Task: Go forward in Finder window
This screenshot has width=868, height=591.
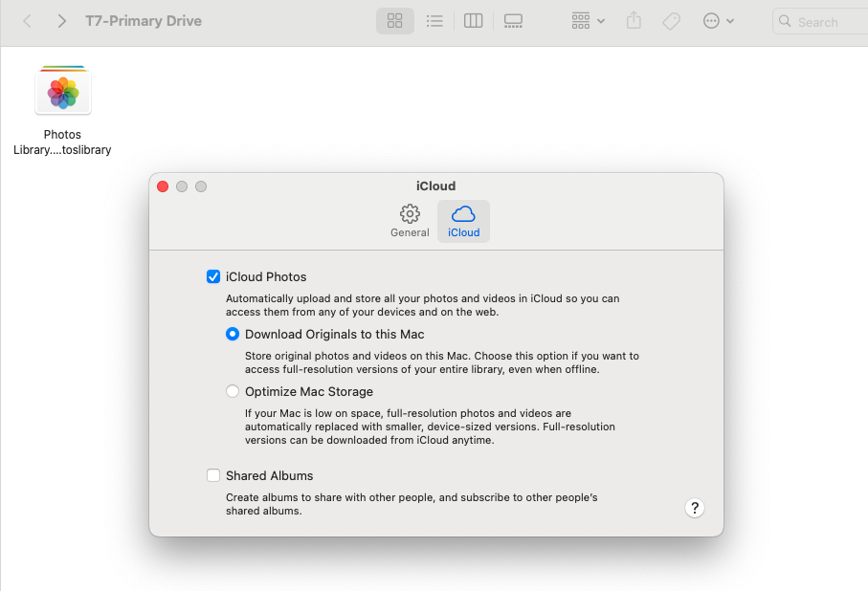Action: [61, 22]
